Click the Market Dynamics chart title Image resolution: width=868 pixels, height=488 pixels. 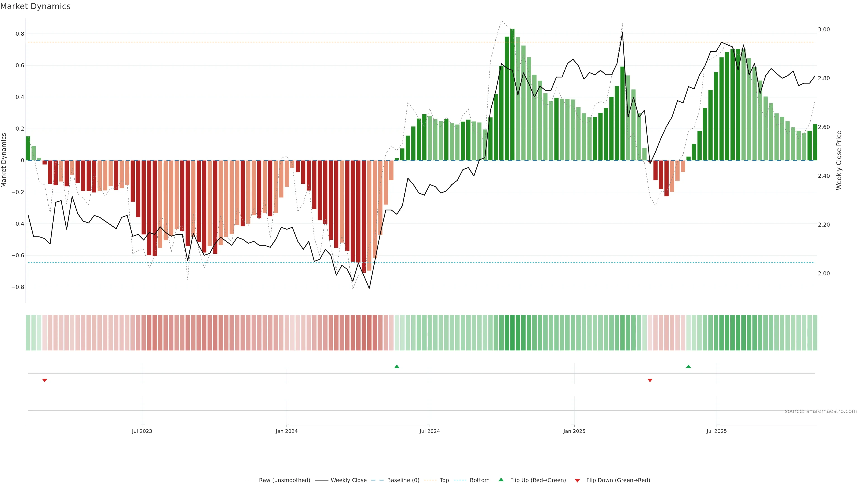35,6
